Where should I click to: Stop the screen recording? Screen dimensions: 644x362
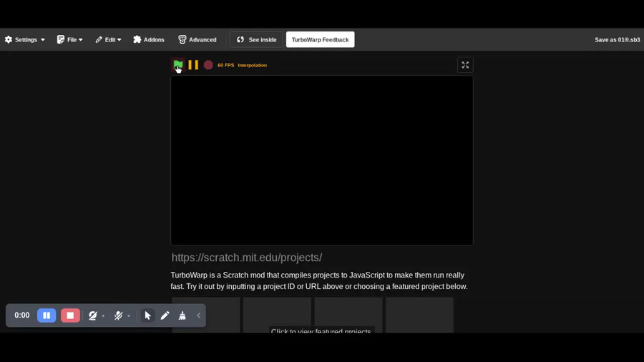point(70,315)
